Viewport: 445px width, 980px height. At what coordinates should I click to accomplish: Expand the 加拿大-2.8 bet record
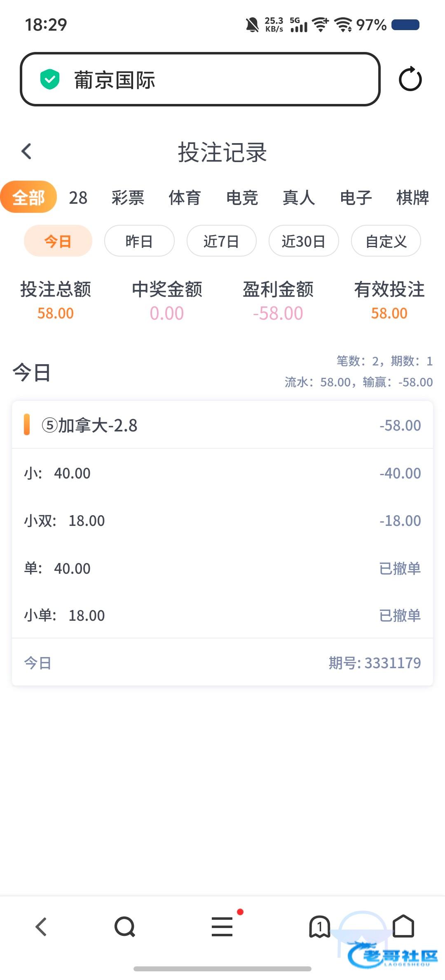click(222, 425)
